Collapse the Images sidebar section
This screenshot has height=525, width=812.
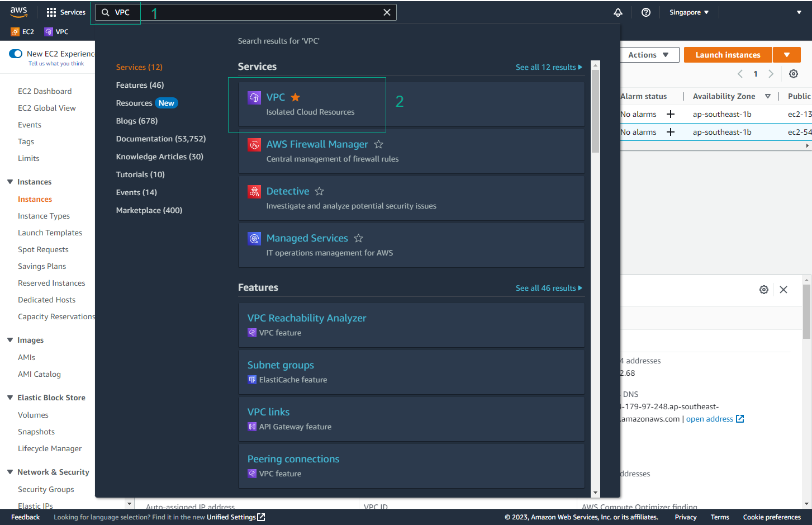pos(10,340)
